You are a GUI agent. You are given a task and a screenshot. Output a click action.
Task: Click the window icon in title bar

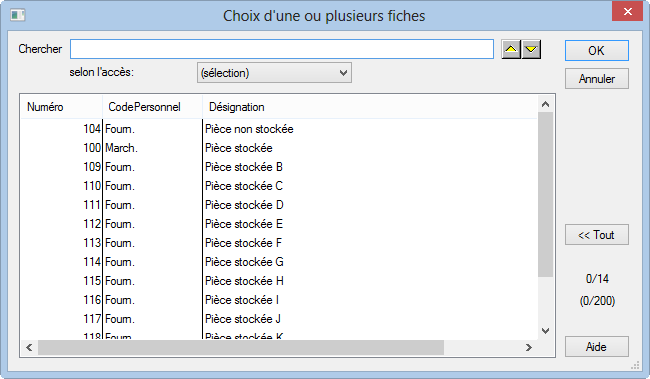coord(17,15)
